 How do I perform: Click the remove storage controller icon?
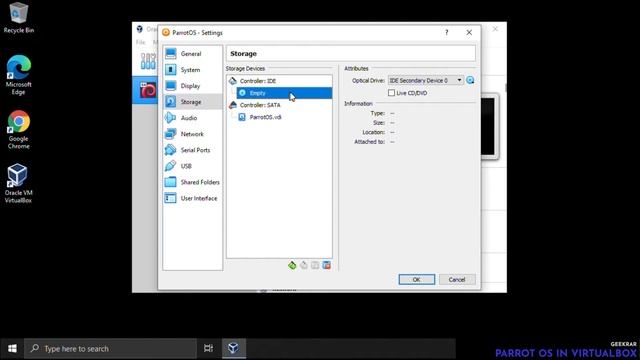(x=304, y=265)
